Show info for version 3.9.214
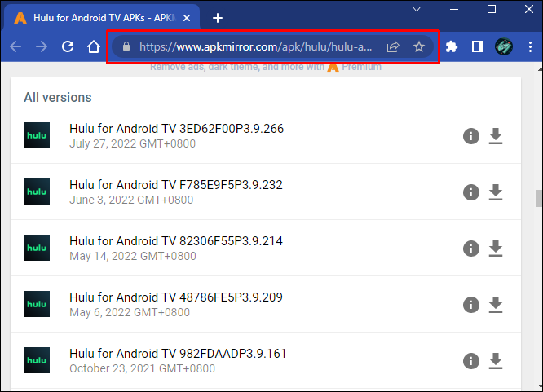Image resolution: width=543 pixels, height=392 pixels. click(471, 249)
